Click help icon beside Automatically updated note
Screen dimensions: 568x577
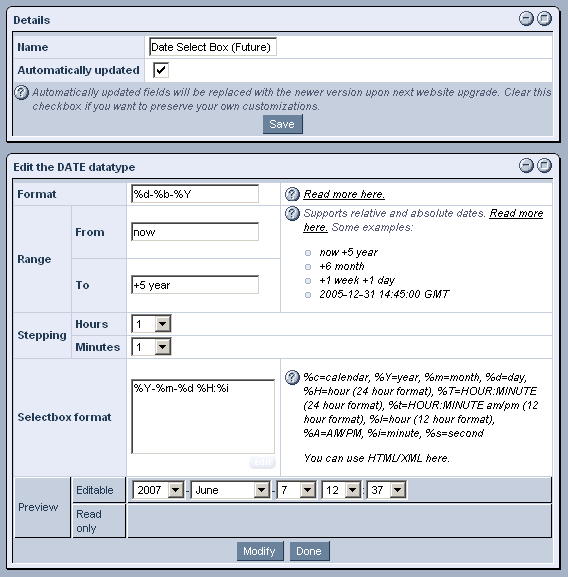tap(21, 92)
